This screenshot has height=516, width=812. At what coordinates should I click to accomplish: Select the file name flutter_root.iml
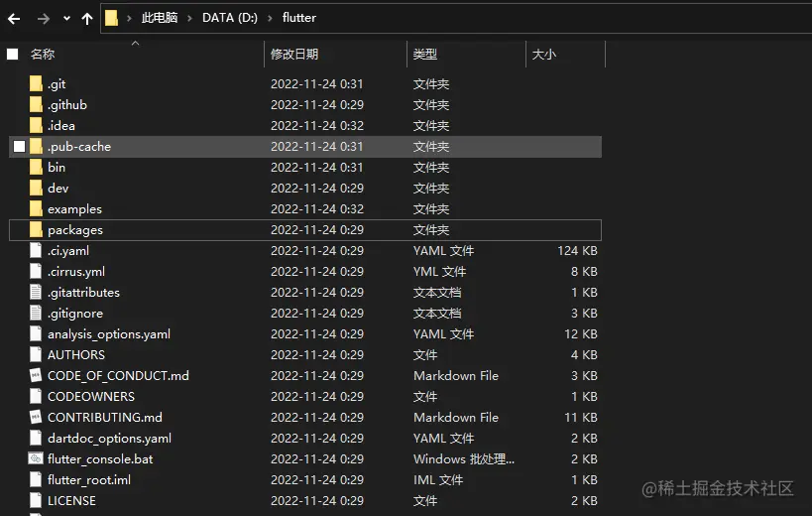89,479
